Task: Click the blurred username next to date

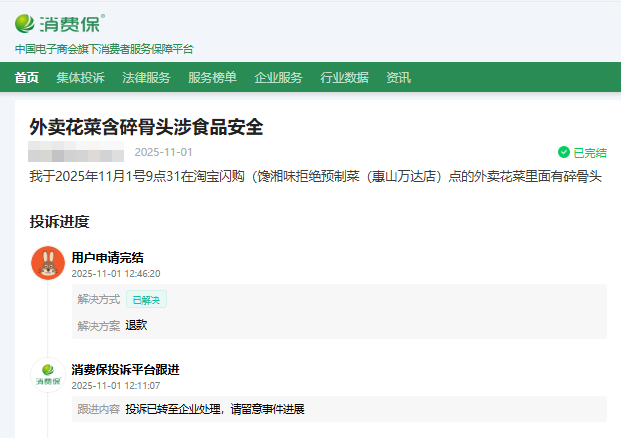Action: point(75,153)
